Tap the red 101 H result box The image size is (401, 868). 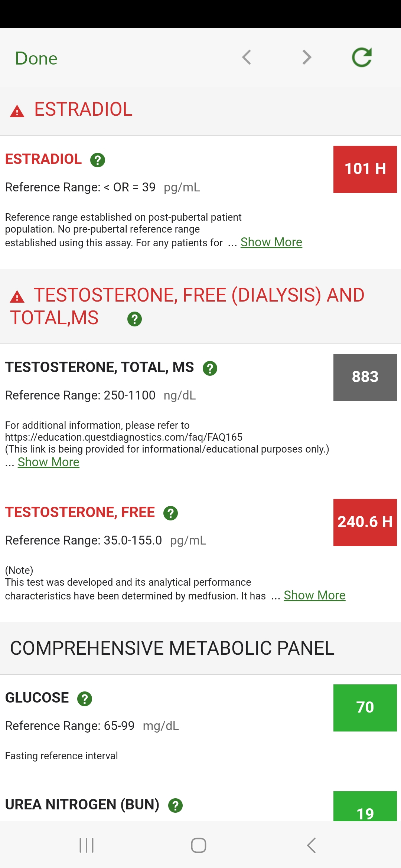(365, 169)
